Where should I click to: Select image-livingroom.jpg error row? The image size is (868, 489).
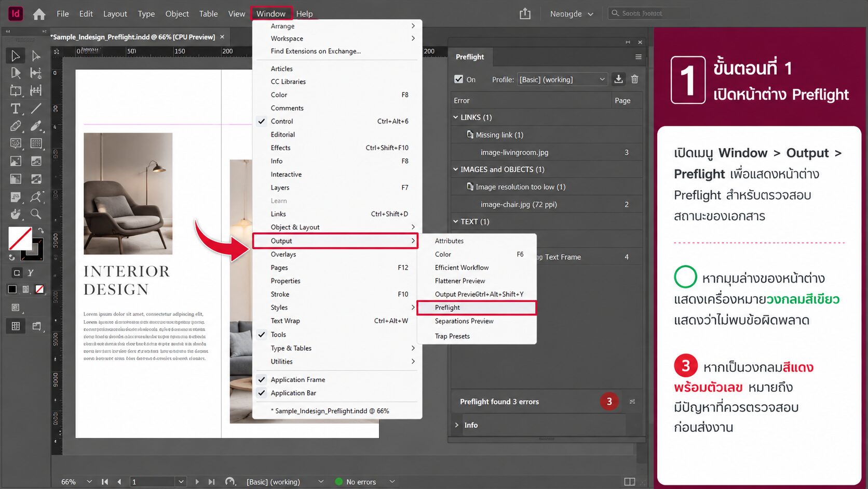pyautogui.click(x=547, y=152)
